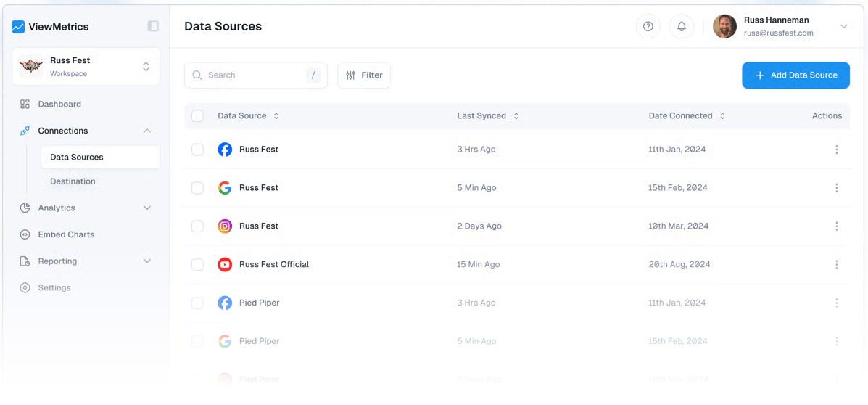Open actions menu for Russ Fest Official row
Viewport: 868px width, 405px height.
[x=836, y=265]
